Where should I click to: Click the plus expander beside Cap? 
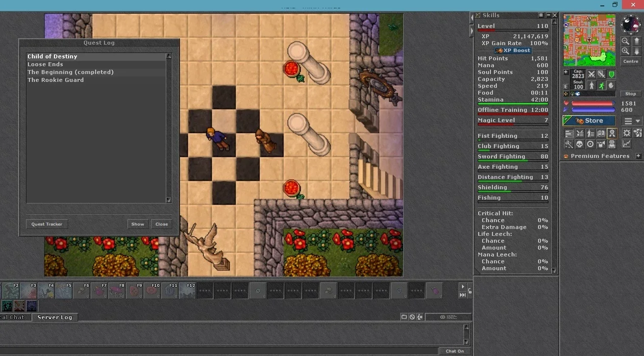566,72
